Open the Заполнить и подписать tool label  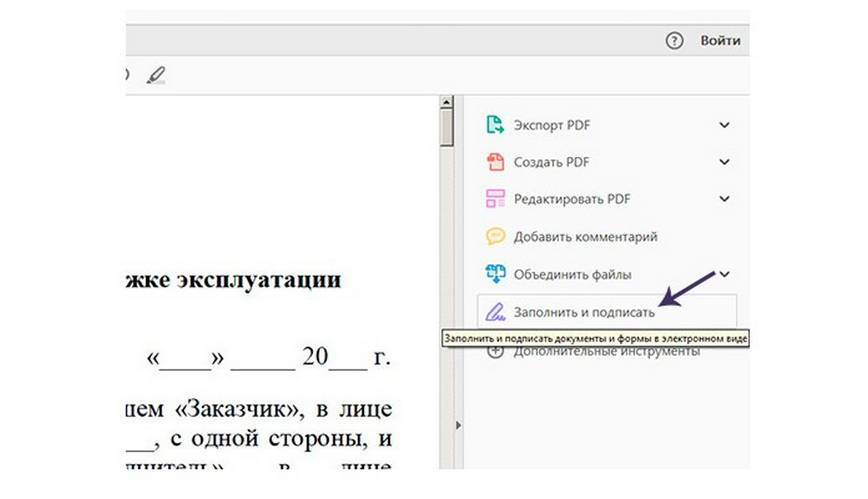(x=584, y=312)
